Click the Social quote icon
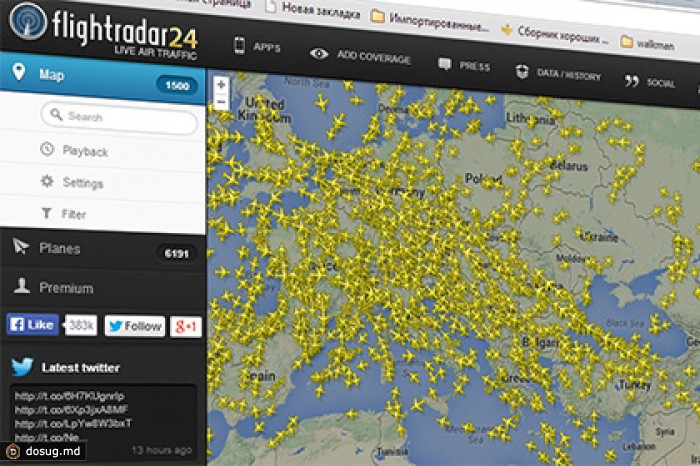Screen dimensions: 700x466 click(631, 81)
